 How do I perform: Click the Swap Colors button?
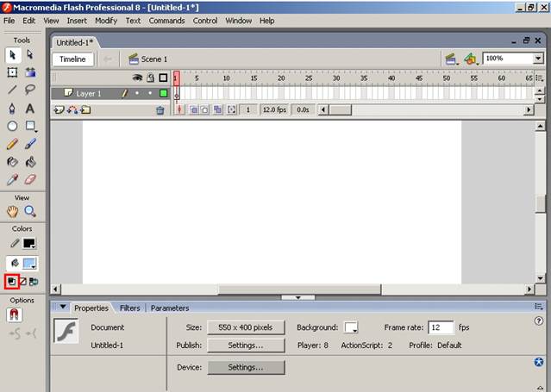click(34, 282)
